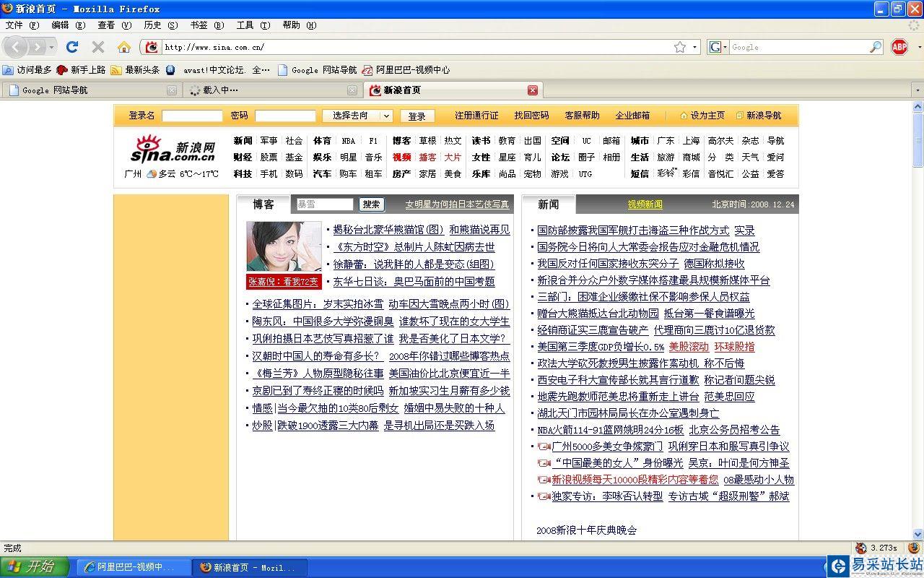Click the 张嘉倪 blog photo thumbnail
This screenshot has width=924, height=578.
284,246
